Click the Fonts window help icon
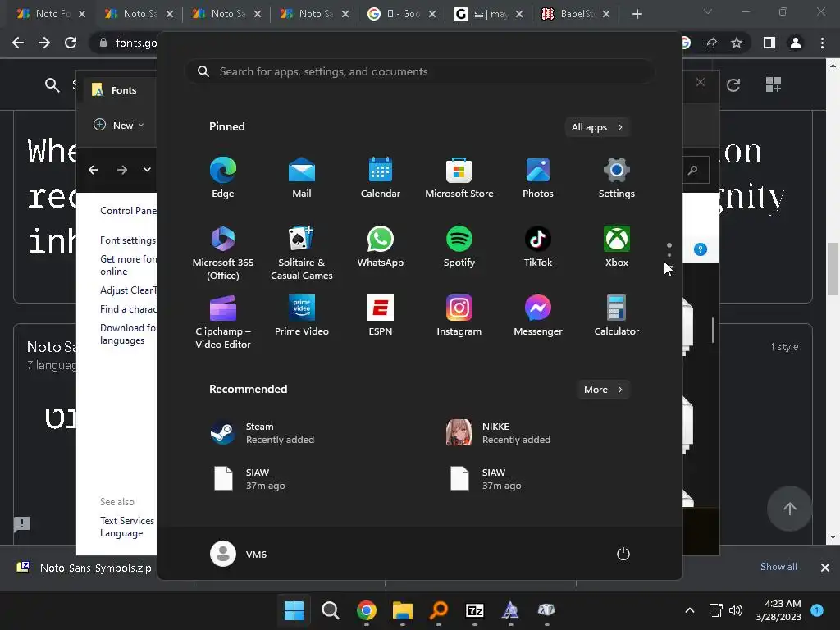840x630 pixels. [x=701, y=249]
